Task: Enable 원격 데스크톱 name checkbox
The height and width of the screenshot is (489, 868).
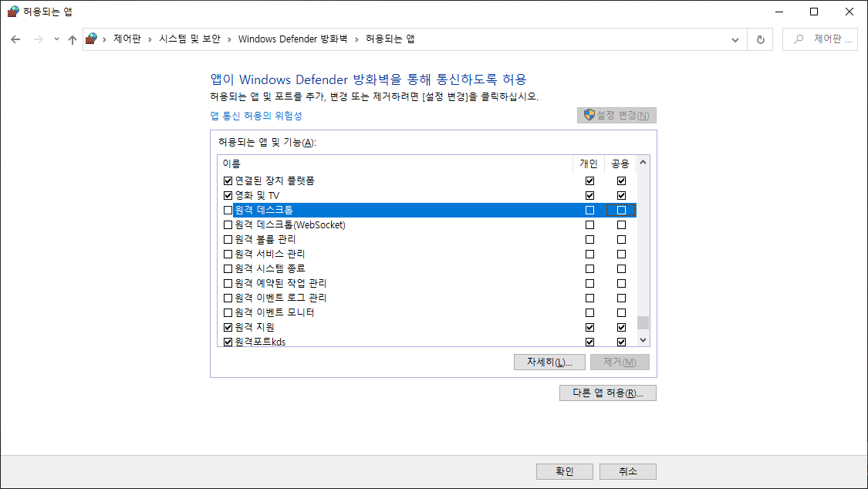Action: tap(228, 211)
